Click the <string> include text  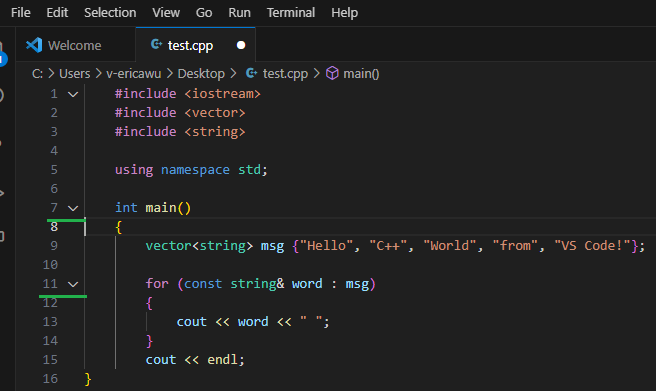click(215, 132)
